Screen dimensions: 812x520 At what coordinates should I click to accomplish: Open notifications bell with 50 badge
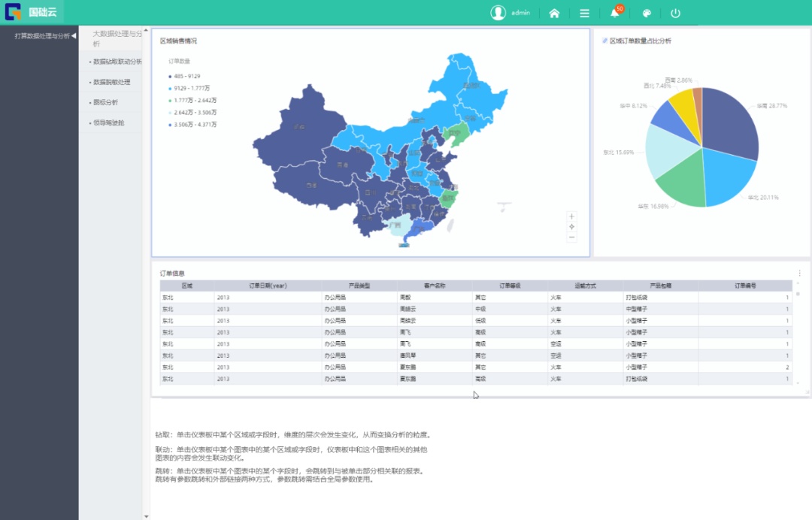point(614,13)
